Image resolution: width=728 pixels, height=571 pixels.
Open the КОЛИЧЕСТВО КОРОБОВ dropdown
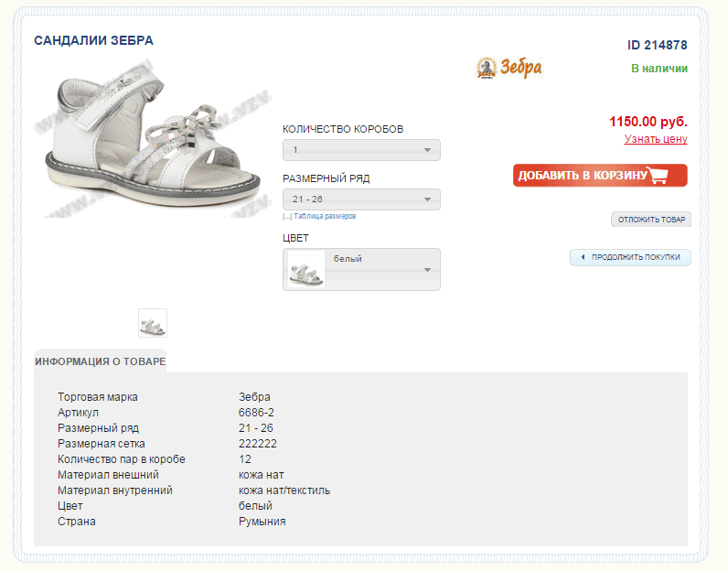click(x=361, y=150)
